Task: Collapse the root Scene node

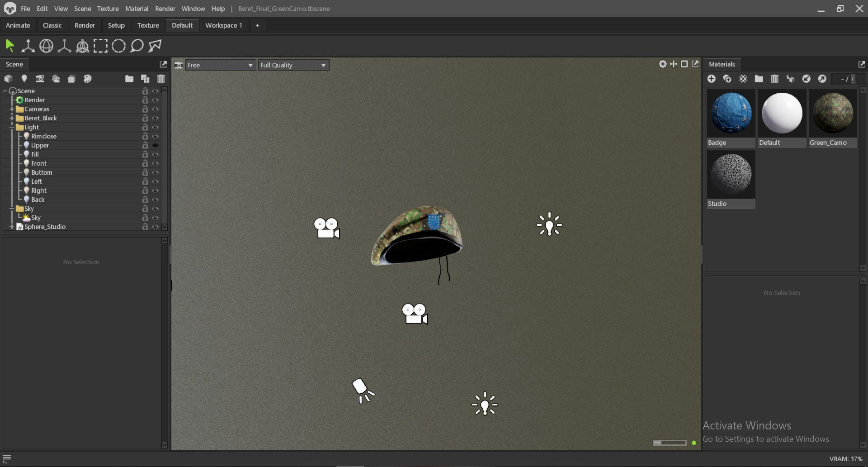Action: (x=5, y=91)
